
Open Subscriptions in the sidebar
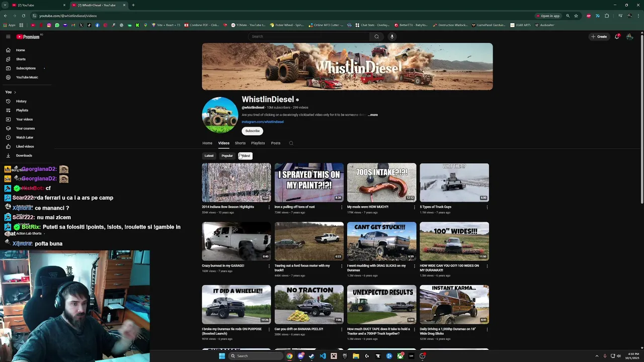(26, 68)
